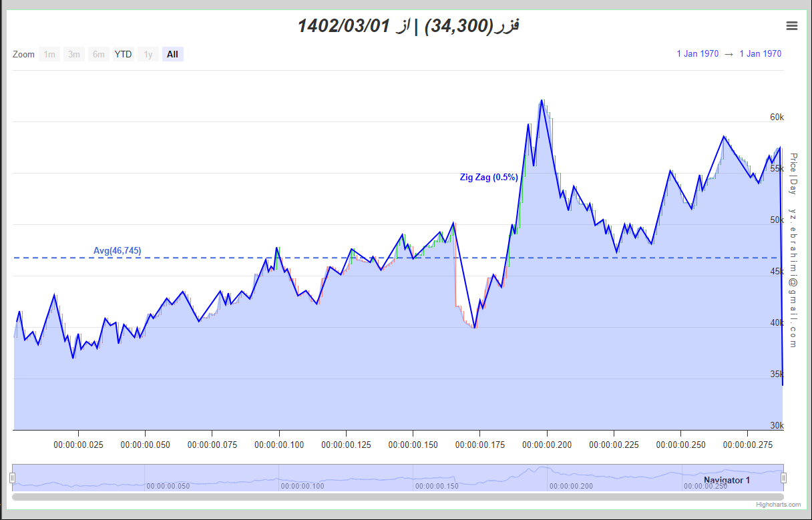Select the All zoom range button

173,54
